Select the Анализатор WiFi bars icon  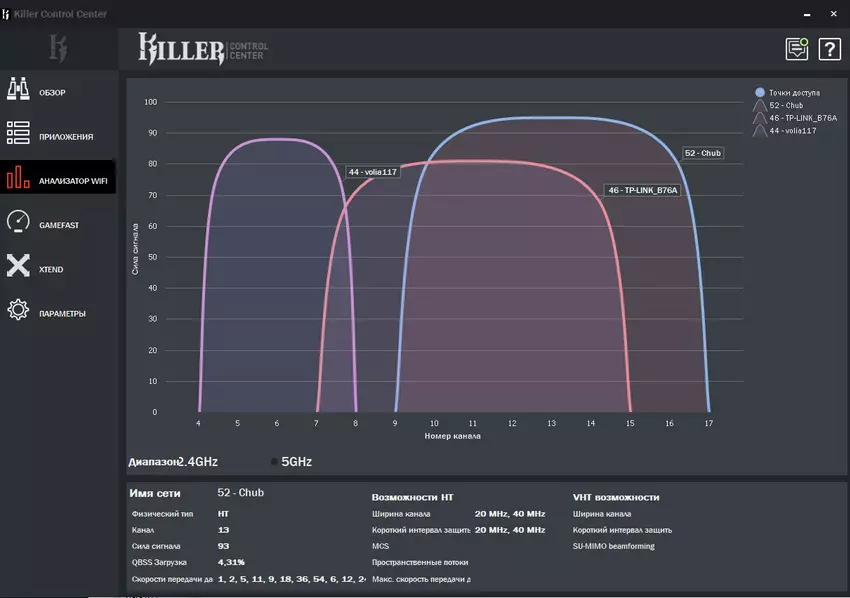tap(18, 180)
